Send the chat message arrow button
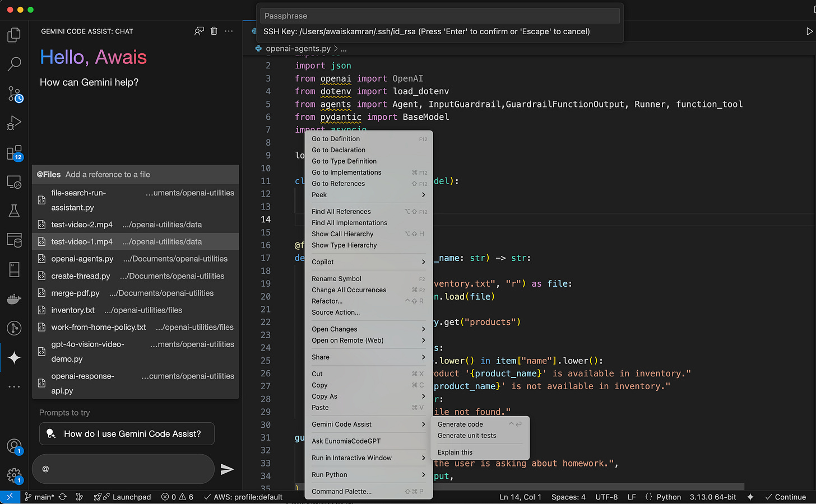 pos(227,469)
